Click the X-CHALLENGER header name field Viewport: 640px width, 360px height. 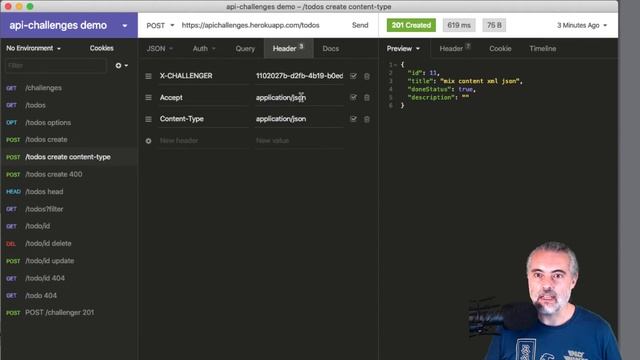(204, 76)
